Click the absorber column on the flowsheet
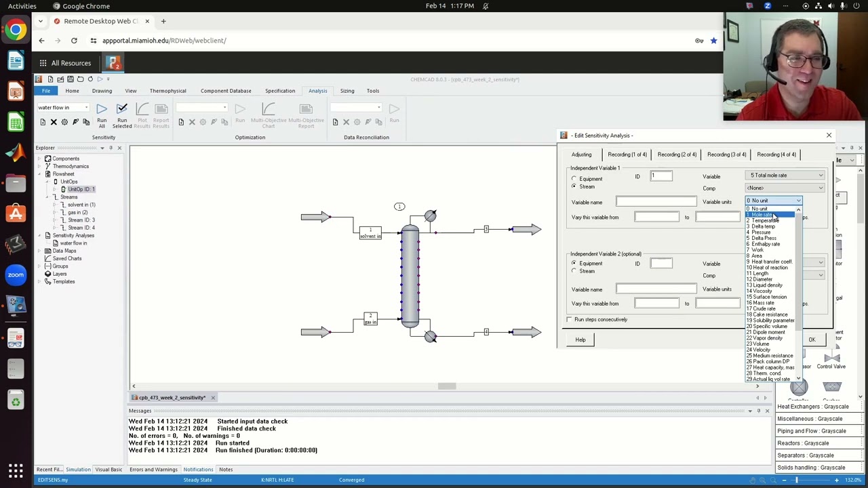Screen dimensions: 868x488 pos(410,277)
